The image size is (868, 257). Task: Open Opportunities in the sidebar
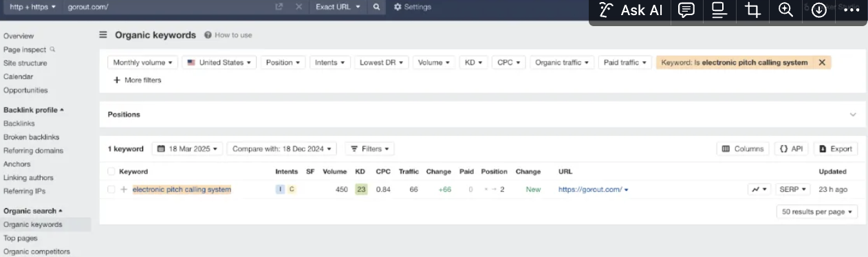pos(25,90)
